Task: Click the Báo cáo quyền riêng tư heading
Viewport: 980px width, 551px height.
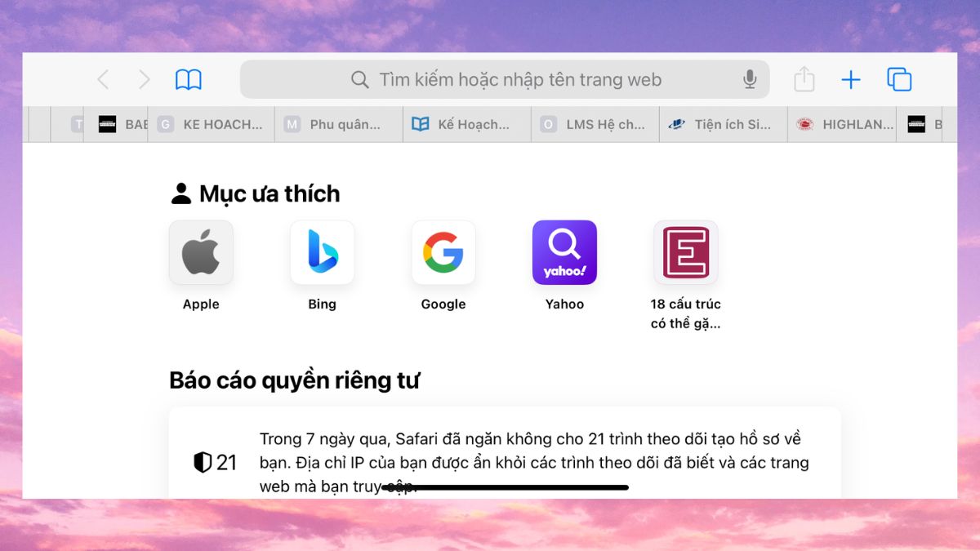Action: click(x=294, y=380)
